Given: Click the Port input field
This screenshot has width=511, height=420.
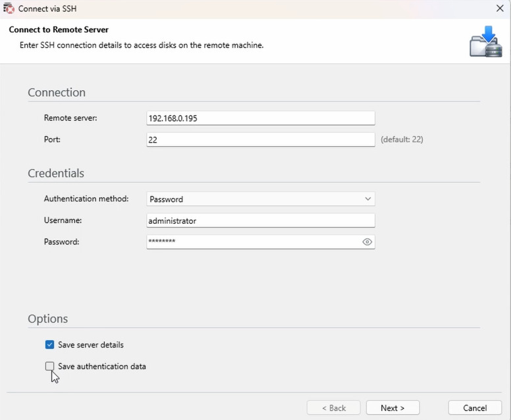Looking at the screenshot, I should [x=261, y=140].
